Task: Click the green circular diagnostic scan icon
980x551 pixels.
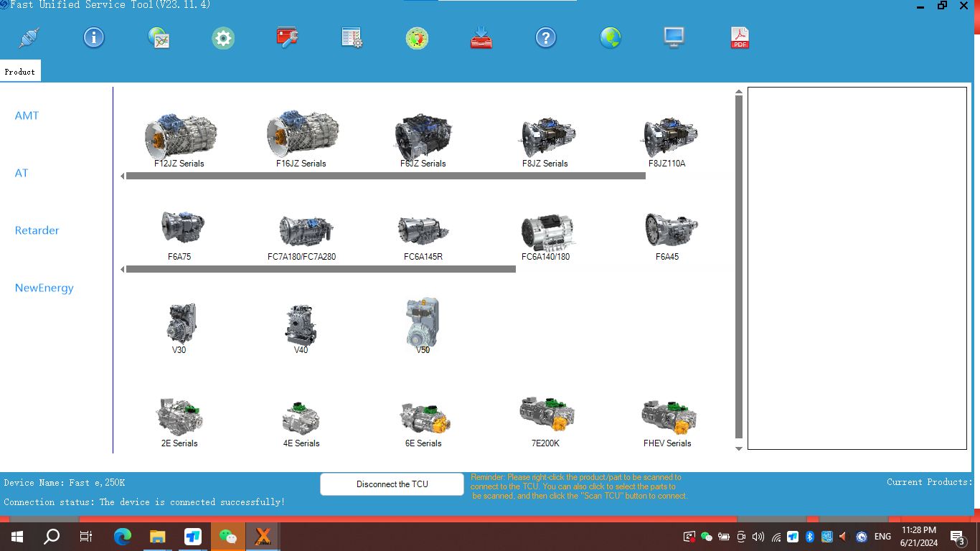Action: [416, 37]
